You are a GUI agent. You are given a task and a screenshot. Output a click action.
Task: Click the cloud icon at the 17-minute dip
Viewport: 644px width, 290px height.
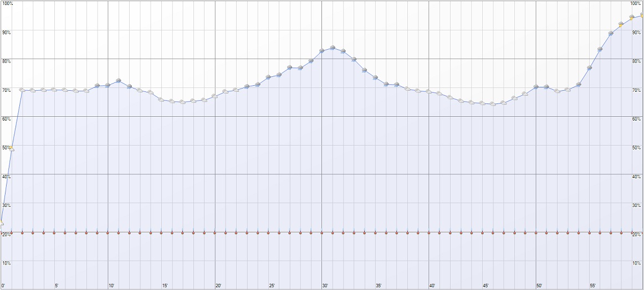[182, 102]
